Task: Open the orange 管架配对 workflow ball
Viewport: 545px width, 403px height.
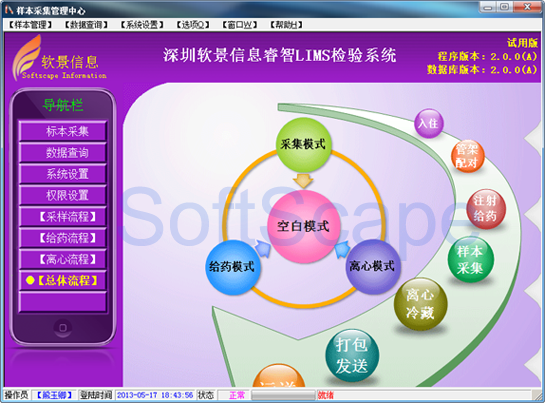Action: tap(467, 156)
